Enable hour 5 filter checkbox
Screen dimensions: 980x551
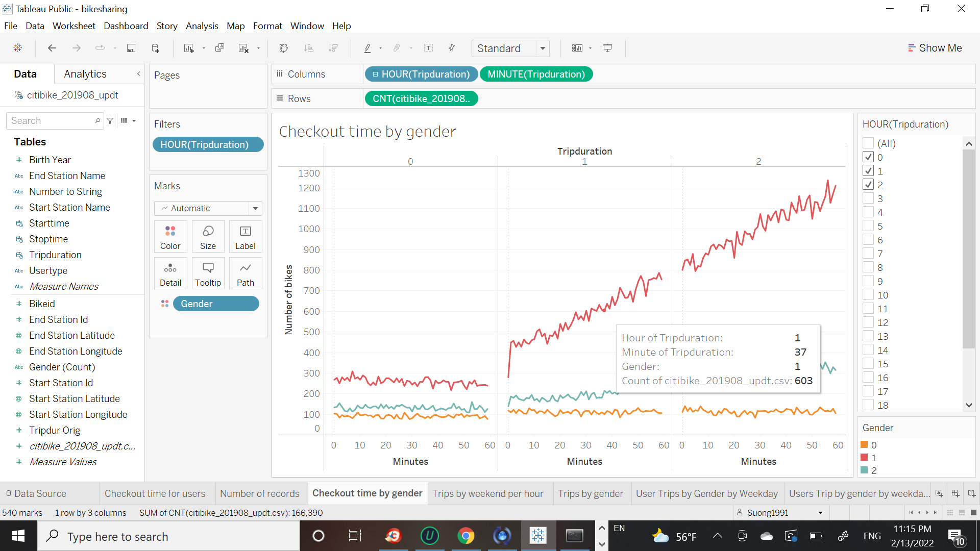868,226
